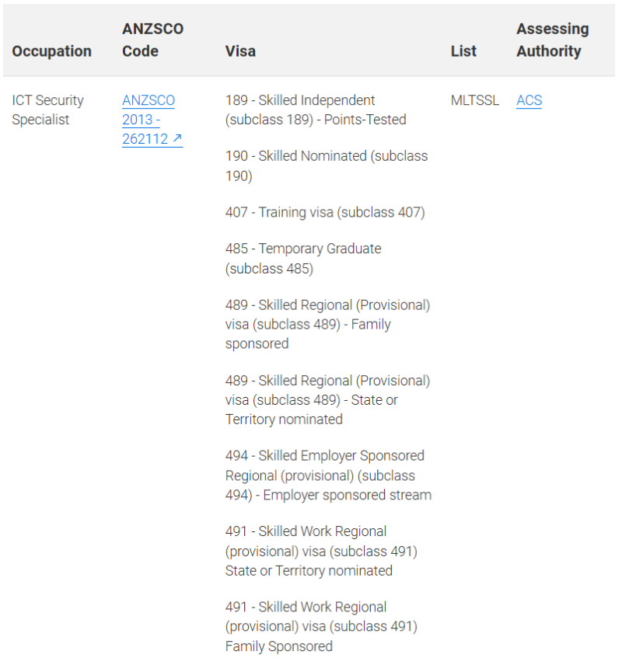
Task: Click the word ANZSCO in the code link
Action: click(x=149, y=100)
